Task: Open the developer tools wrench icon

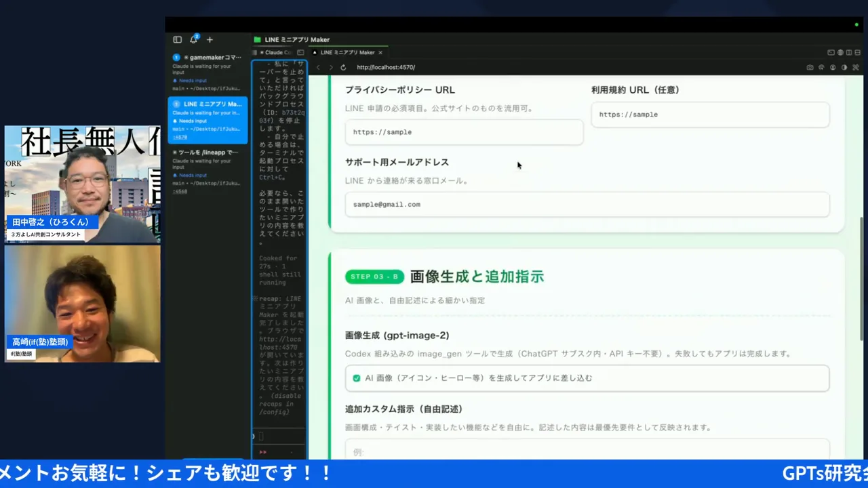Action: (856, 67)
